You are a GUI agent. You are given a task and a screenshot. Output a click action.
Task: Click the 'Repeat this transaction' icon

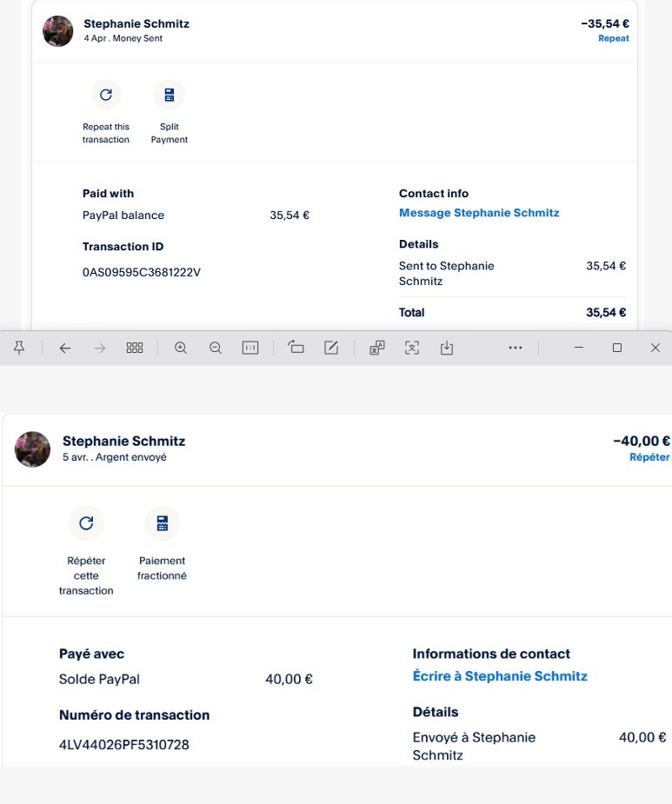coord(106,95)
